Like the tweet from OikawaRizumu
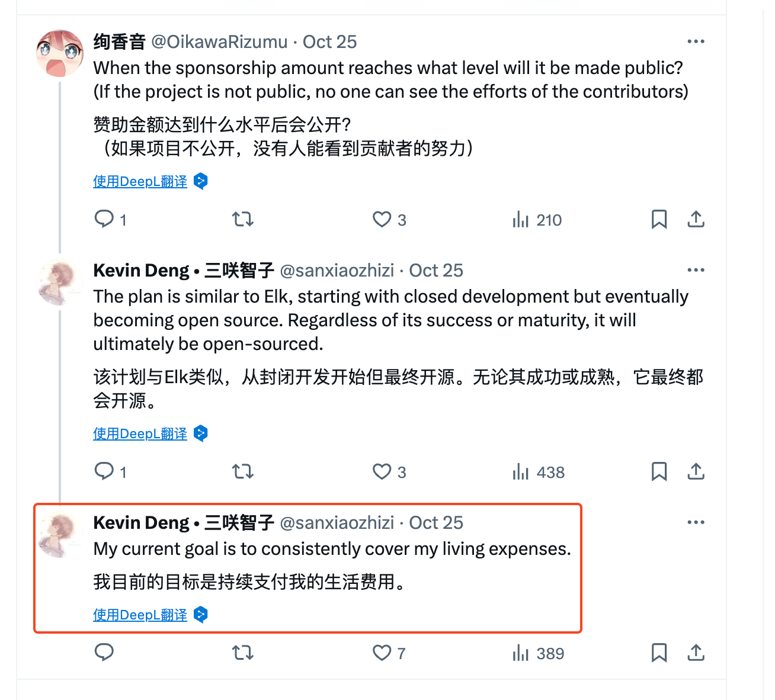 point(382,219)
